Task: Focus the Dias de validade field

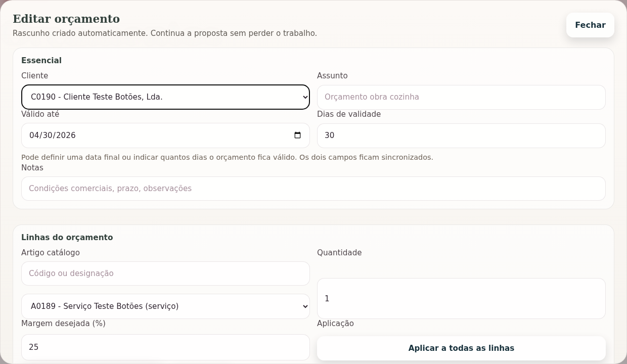Action: point(461,135)
